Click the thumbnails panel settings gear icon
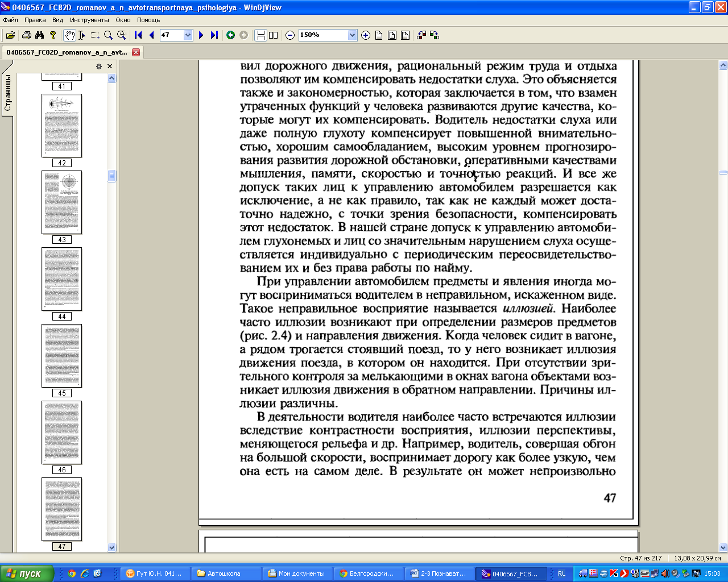728x582 pixels. pos(99,66)
